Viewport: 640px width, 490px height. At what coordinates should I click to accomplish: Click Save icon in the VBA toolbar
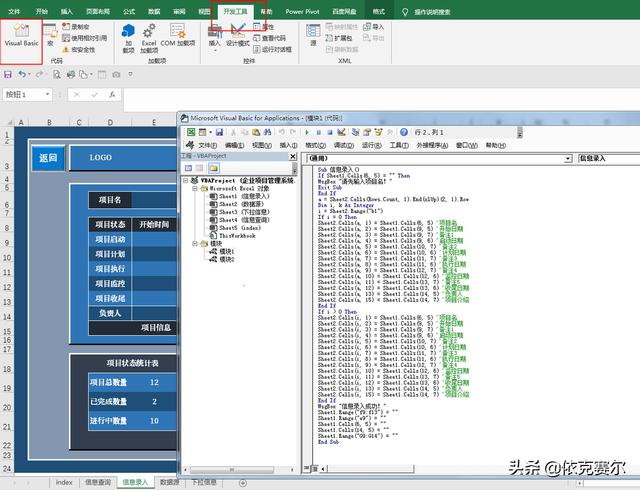pyautogui.click(x=219, y=132)
